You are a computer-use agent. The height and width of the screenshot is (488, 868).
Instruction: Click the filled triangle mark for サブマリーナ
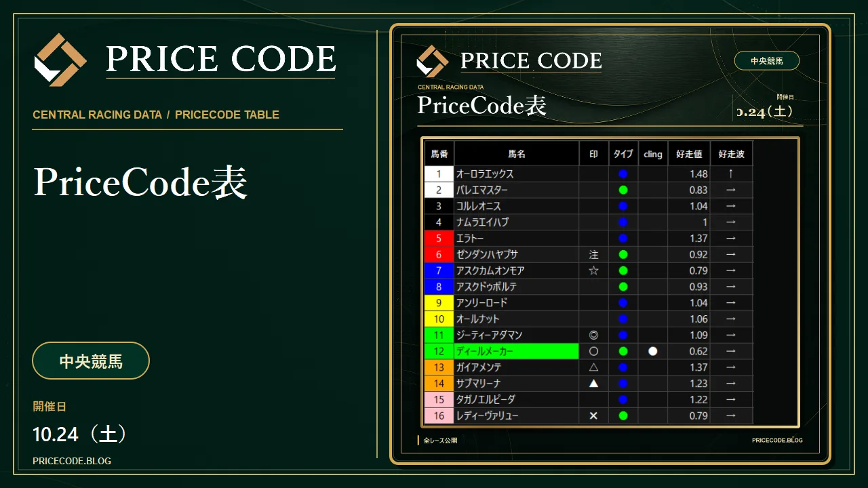pos(594,384)
